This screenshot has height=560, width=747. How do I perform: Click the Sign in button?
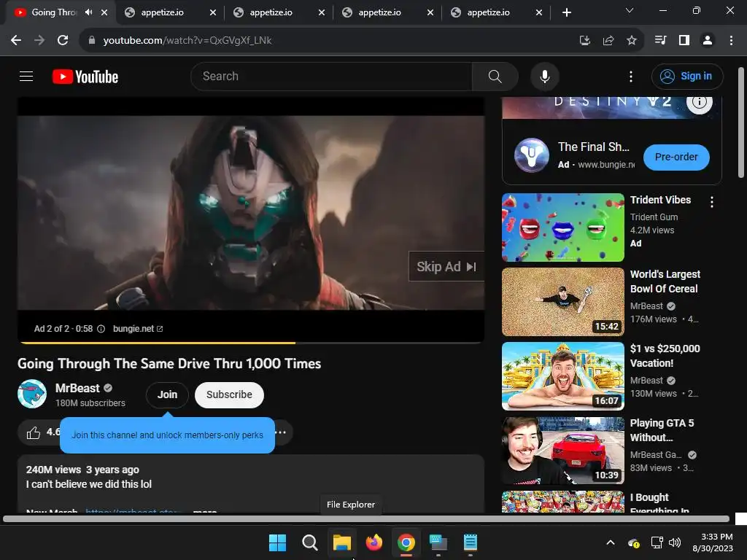pos(687,76)
